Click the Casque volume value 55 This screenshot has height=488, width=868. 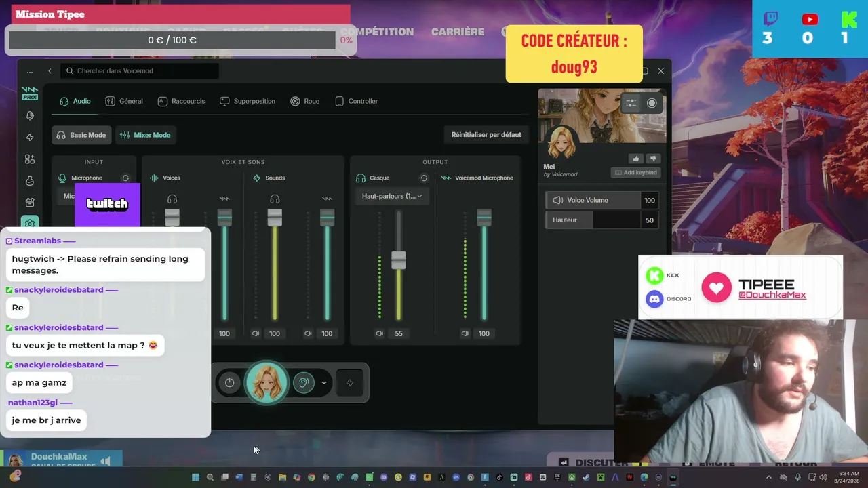click(x=399, y=333)
